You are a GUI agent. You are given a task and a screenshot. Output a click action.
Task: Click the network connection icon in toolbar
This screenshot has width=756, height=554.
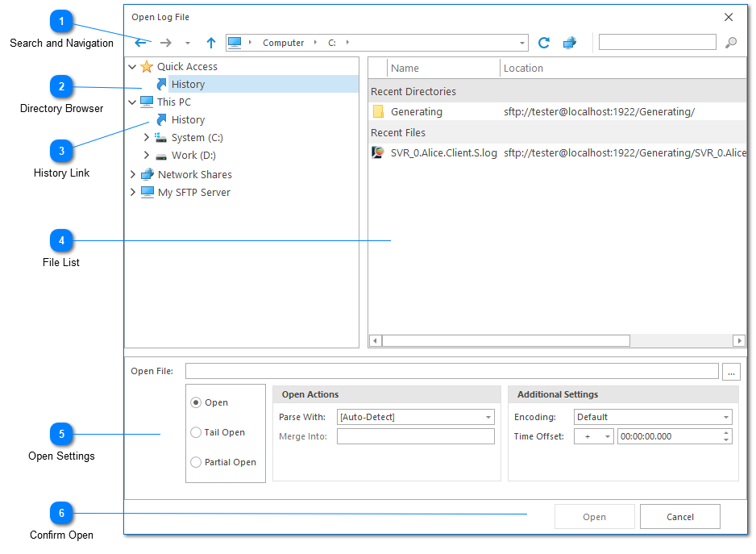570,43
